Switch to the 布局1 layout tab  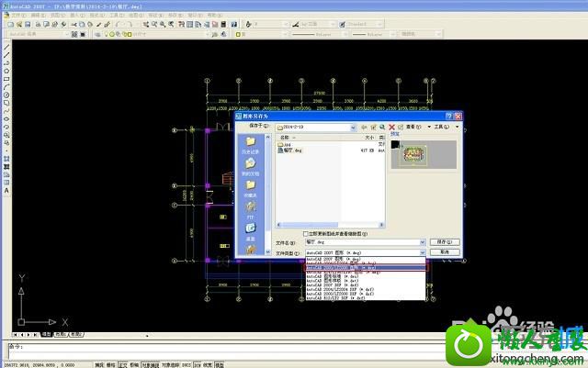tap(61, 334)
